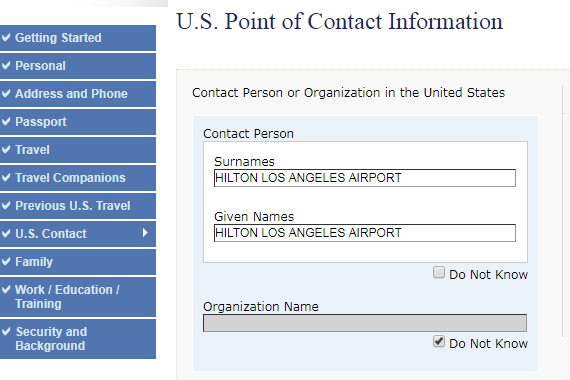Viewport: 570px width, 380px height.
Task: Click the checkmark icon beside Getting Started
Action: 6,37
